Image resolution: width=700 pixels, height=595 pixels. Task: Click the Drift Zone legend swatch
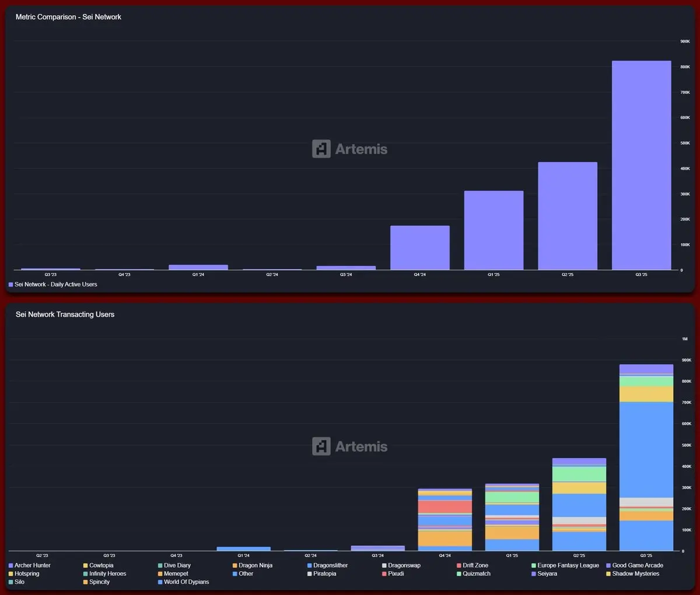point(459,565)
